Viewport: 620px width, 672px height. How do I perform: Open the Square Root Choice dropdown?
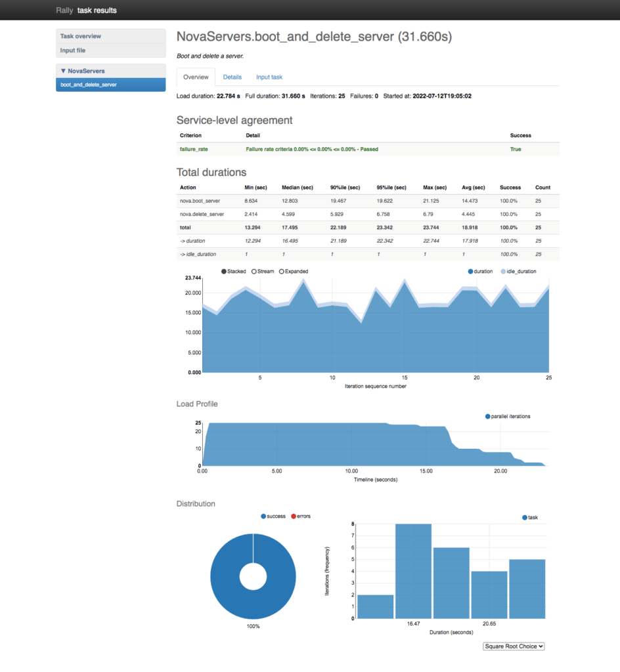(514, 646)
